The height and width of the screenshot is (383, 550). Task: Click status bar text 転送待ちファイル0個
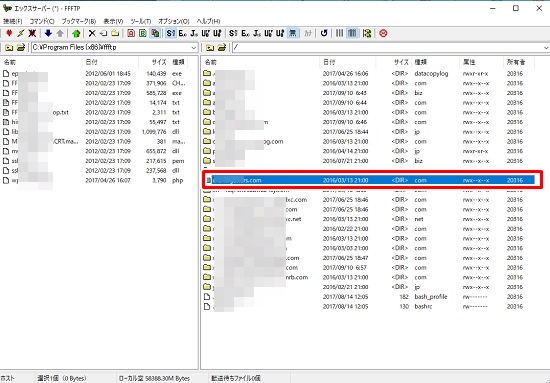click(x=236, y=378)
